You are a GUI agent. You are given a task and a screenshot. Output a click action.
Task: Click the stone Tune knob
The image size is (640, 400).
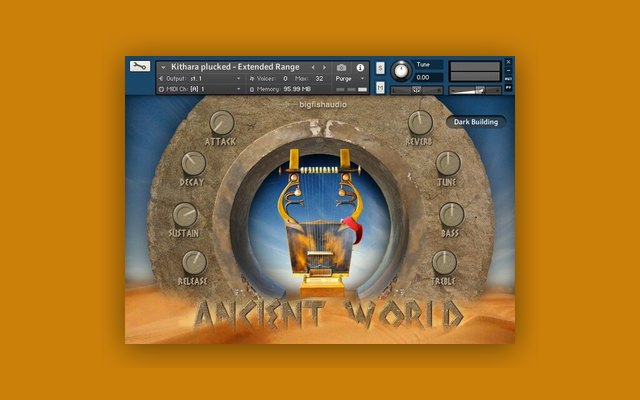pos(448,163)
